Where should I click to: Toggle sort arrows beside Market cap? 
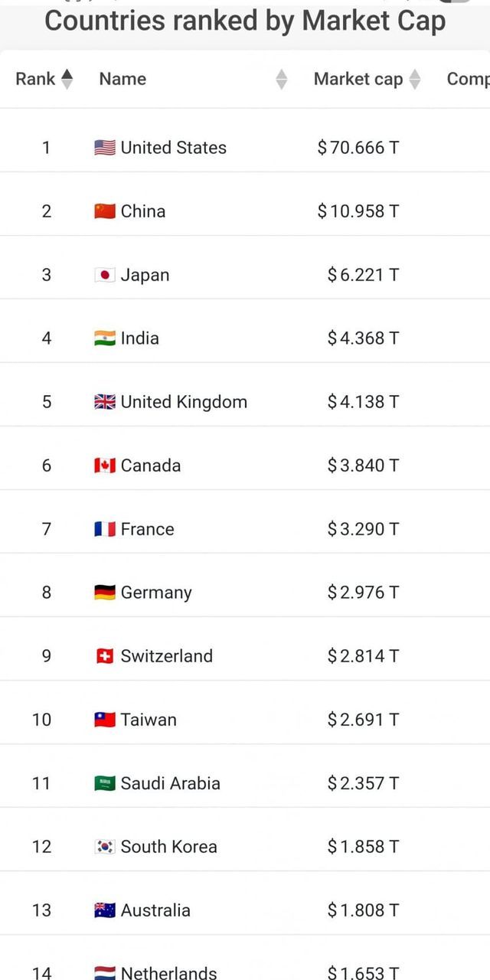pyautogui.click(x=415, y=79)
